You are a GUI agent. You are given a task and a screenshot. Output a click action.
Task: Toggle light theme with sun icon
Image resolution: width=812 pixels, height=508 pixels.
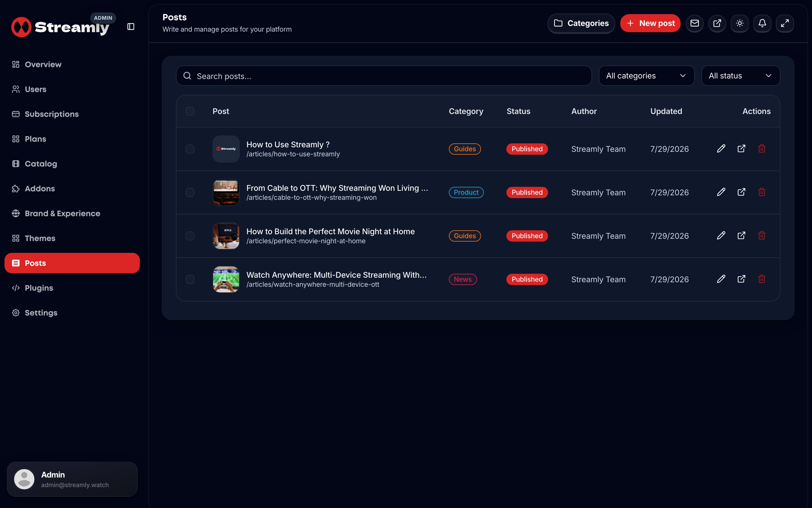coord(740,23)
